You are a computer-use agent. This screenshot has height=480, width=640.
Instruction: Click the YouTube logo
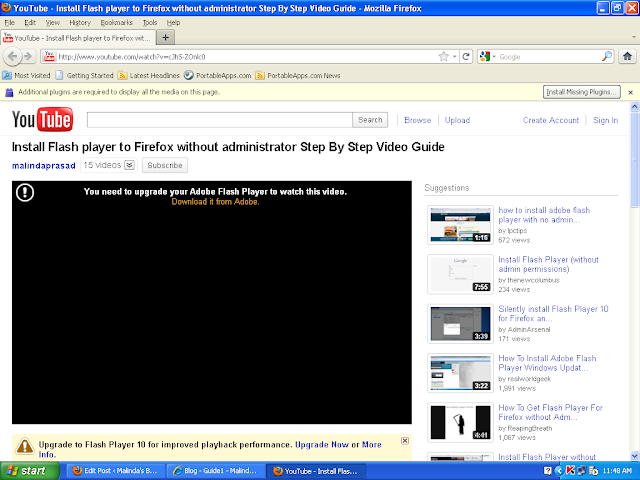[x=42, y=119]
